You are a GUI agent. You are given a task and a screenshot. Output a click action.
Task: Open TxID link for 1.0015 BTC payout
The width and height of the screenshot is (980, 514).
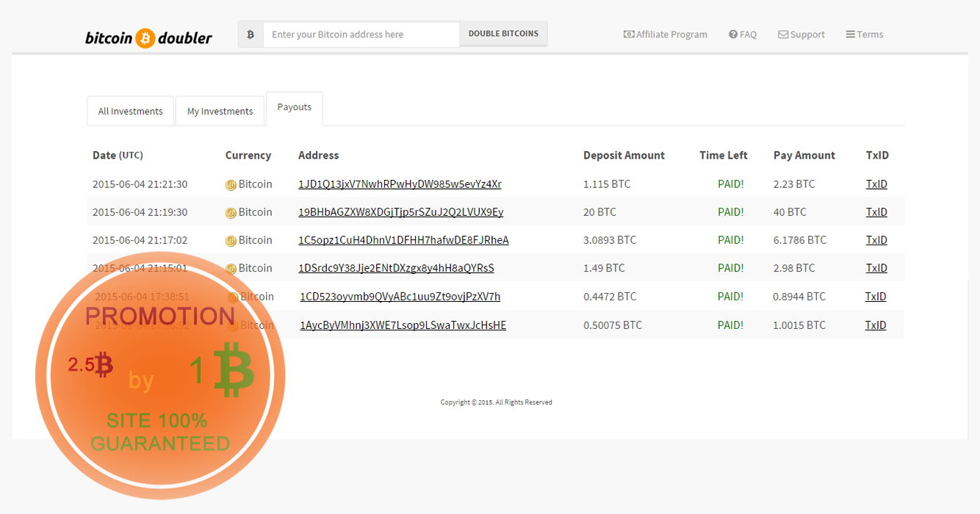876,325
